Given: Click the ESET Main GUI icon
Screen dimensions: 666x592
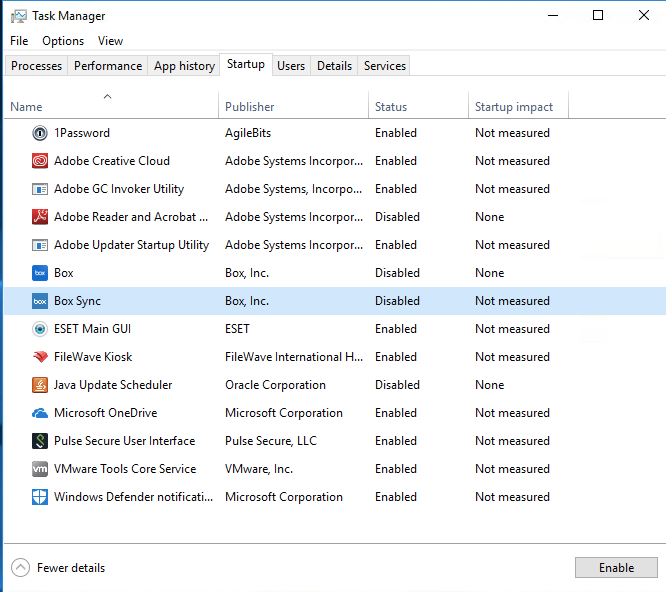Looking at the screenshot, I should [40, 329].
